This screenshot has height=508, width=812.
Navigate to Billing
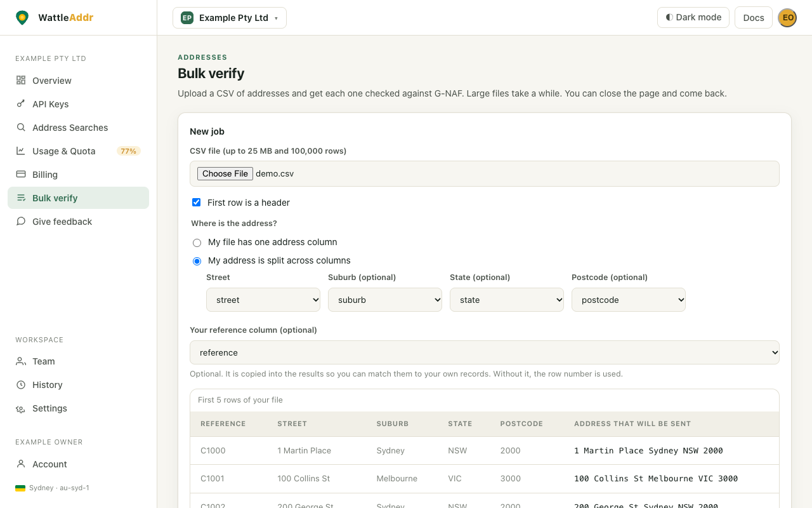point(78,175)
